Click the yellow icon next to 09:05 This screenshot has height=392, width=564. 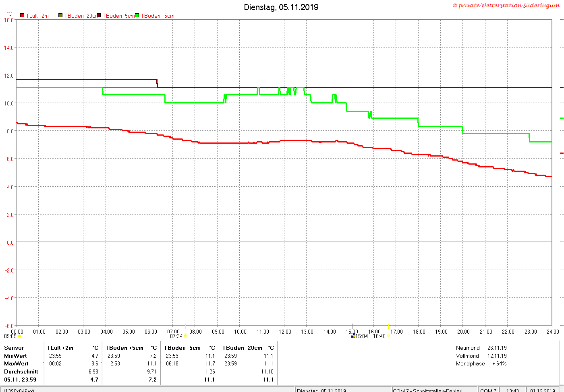pyautogui.click(x=19, y=336)
